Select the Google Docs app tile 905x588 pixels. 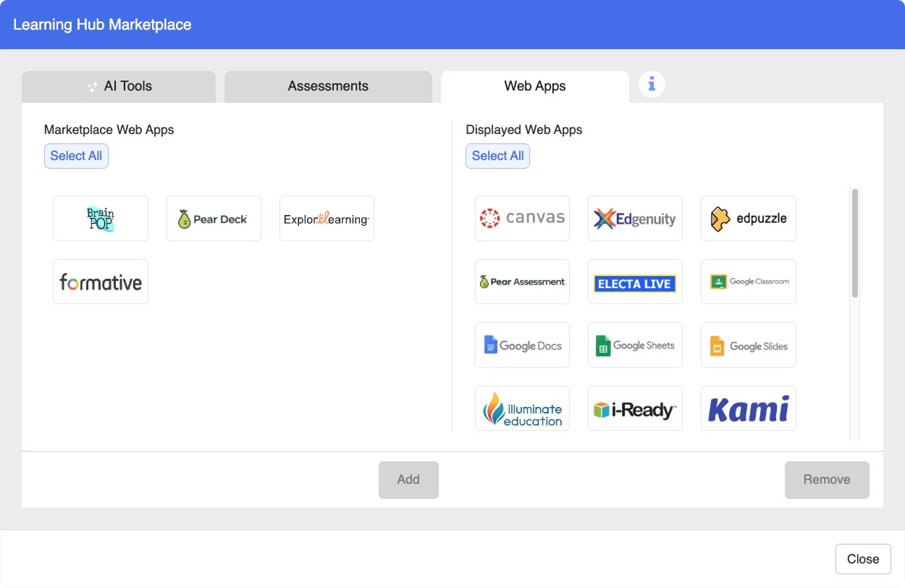point(522,345)
